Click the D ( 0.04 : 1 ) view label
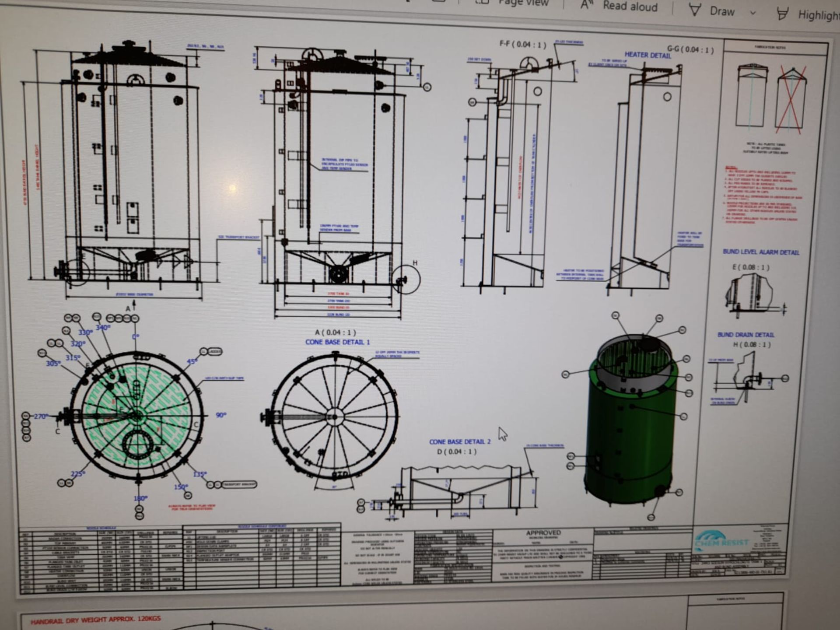Image resolution: width=840 pixels, height=630 pixels. click(457, 451)
